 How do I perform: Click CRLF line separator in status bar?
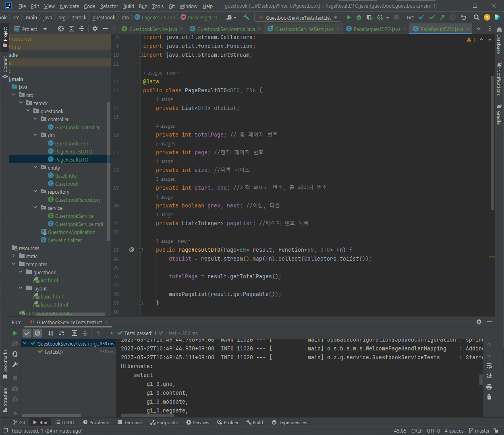click(x=417, y=431)
